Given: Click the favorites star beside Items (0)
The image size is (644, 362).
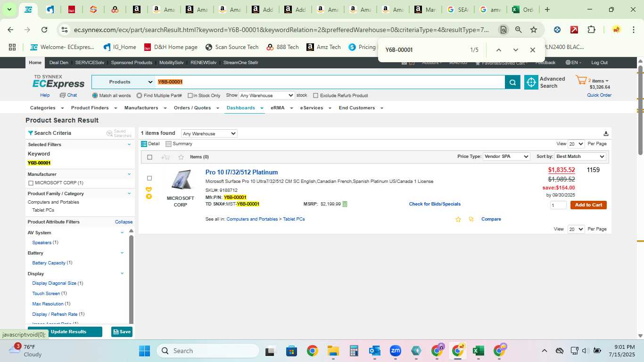Looking at the screenshot, I should click(181, 157).
